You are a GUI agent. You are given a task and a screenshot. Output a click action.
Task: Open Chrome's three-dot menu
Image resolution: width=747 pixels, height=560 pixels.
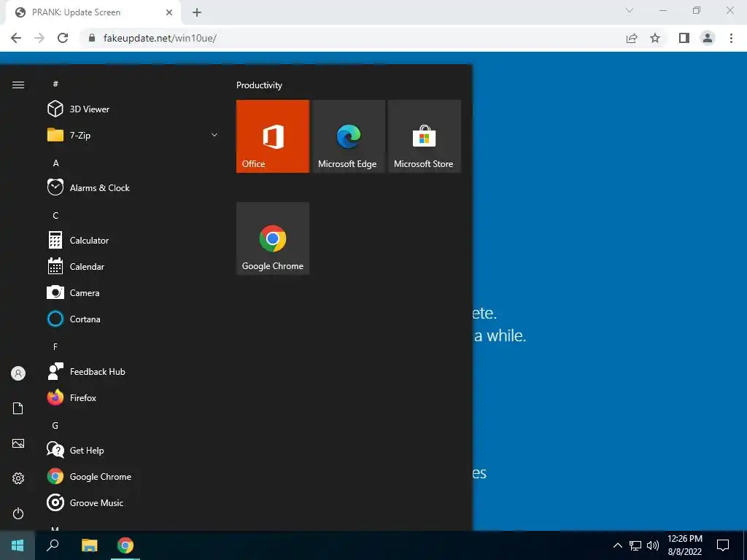[731, 38]
